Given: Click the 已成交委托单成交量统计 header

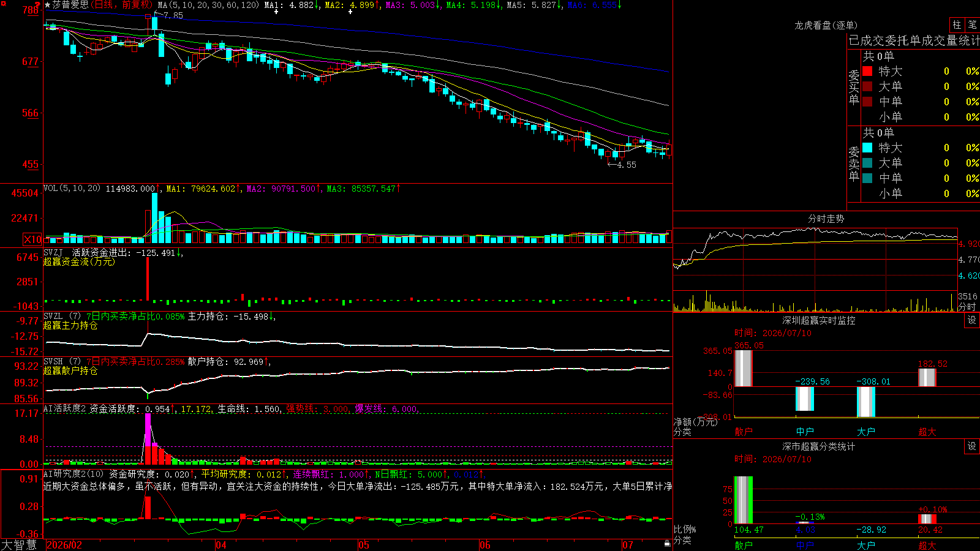Looking at the screenshot, I should click(x=914, y=40).
